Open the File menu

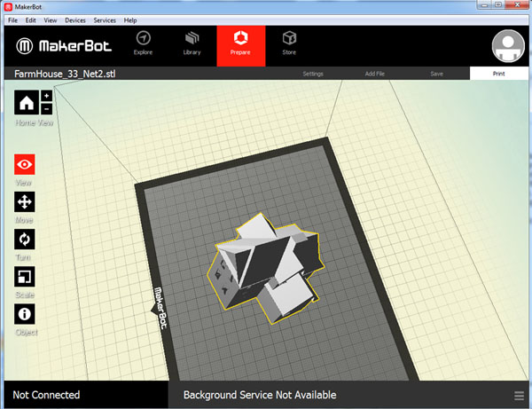pyautogui.click(x=13, y=20)
